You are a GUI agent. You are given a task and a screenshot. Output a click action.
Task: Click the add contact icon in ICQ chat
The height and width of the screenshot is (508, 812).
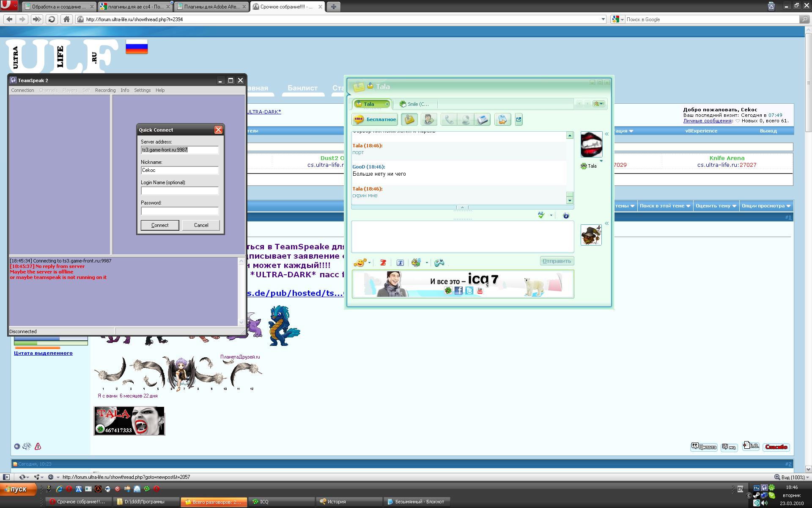pyautogui.click(x=428, y=120)
